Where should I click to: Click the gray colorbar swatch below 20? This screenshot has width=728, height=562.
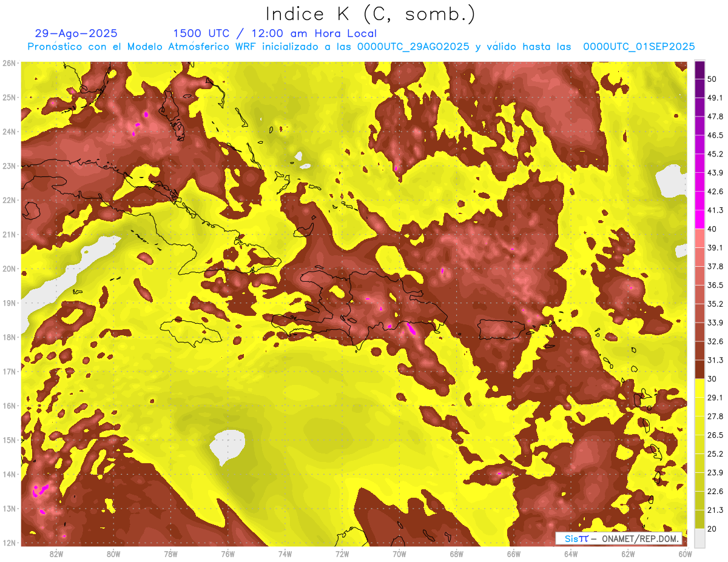699,538
